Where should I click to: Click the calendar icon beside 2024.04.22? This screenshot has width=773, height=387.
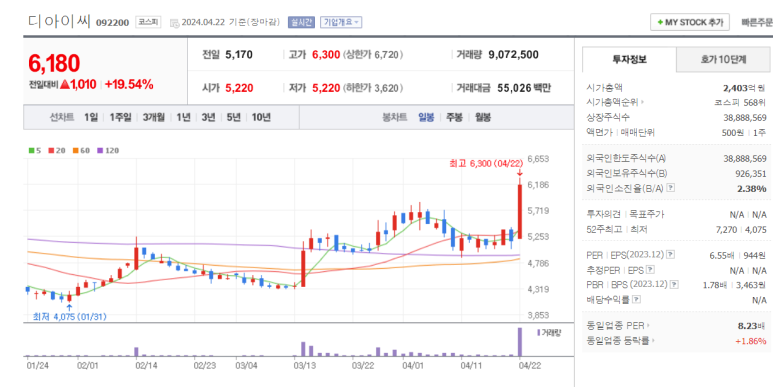(x=174, y=23)
